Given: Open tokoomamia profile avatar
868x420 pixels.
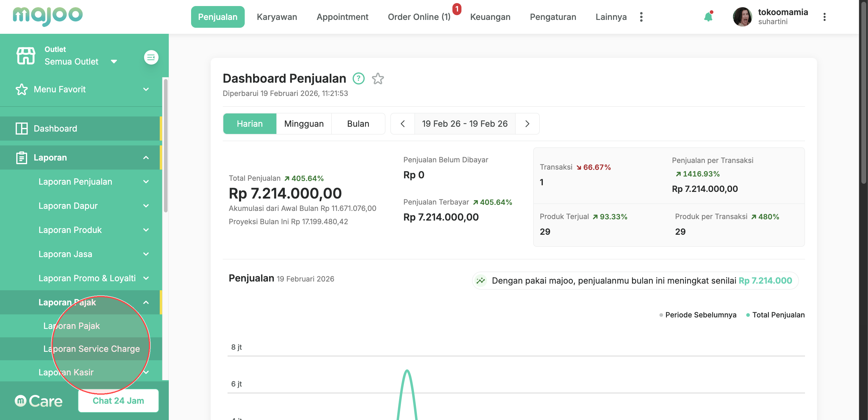Looking at the screenshot, I should (x=742, y=17).
